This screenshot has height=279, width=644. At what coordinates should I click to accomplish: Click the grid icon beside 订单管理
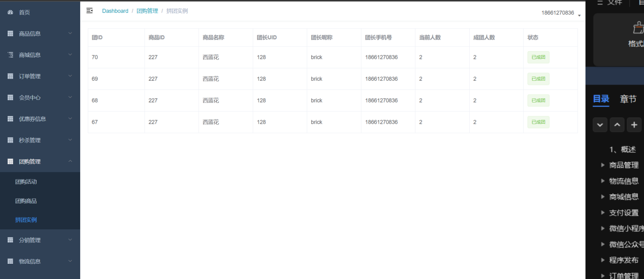10,76
